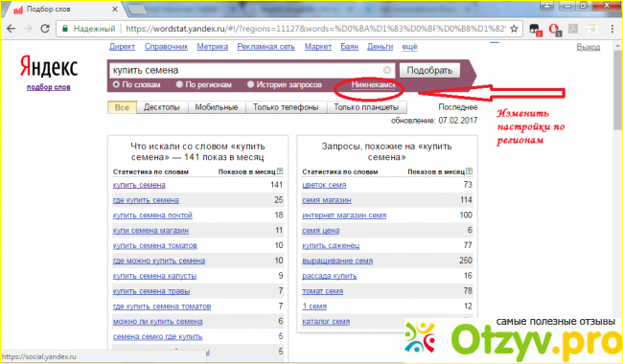Click the Подобрать button
The image size is (623, 364).
point(429,71)
